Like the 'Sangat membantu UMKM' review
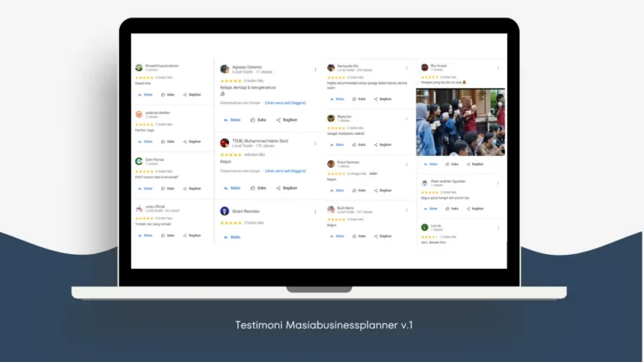644x362 pixels. pyautogui.click(x=359, y=145)
